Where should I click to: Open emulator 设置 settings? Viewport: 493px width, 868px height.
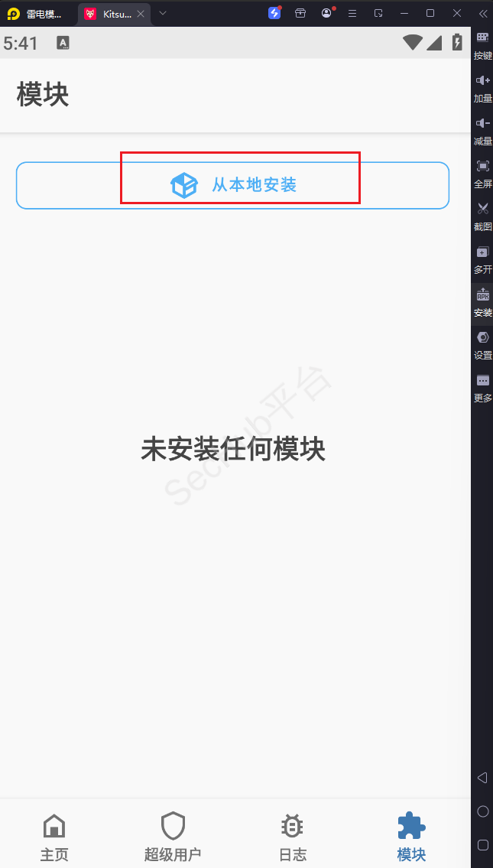pos(482,344)
